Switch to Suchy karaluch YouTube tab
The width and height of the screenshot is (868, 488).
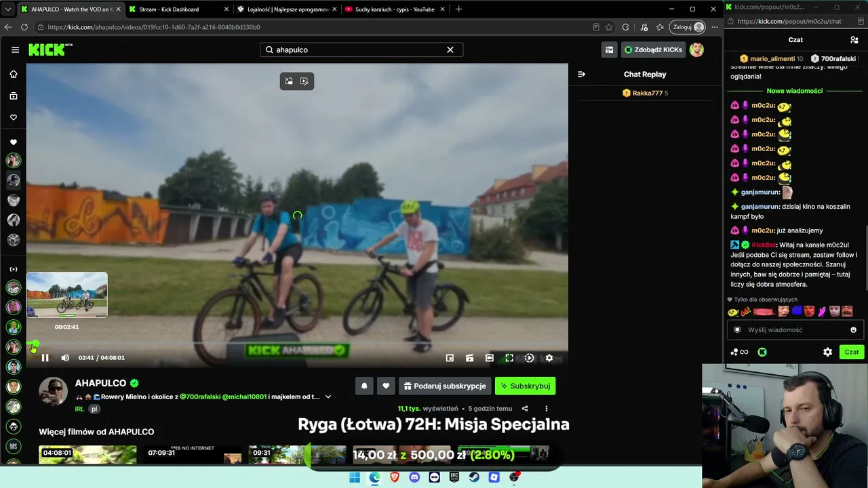(x=395, y=9)
